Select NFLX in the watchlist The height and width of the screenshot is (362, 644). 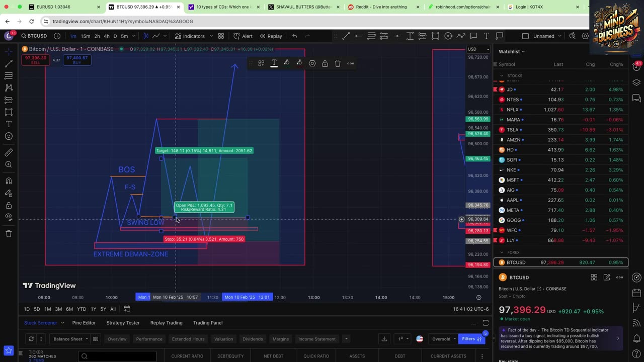pyautogui.click(x=561, y=110)
